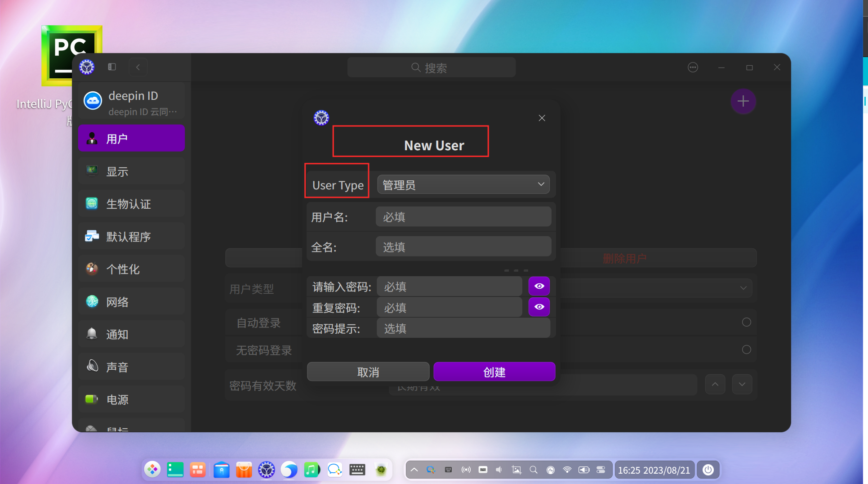Cancel the New User dialog with 取消

click(368, 372)
